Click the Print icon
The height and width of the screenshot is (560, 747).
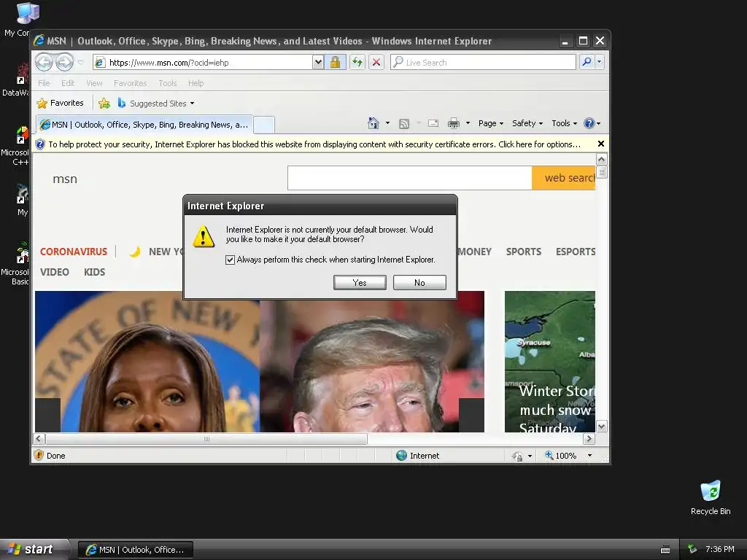click(454, 124)
